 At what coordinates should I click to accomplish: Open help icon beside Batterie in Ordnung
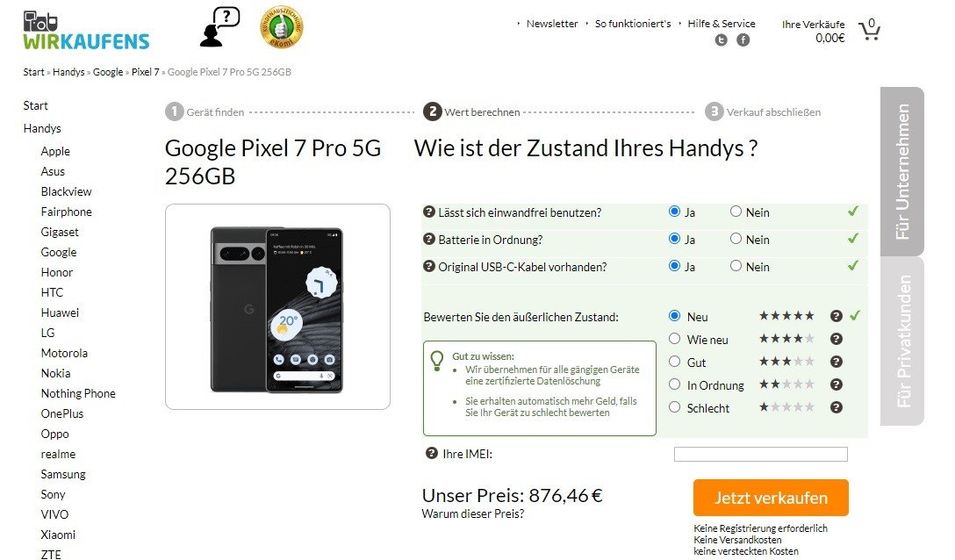(x=428, y=239)
